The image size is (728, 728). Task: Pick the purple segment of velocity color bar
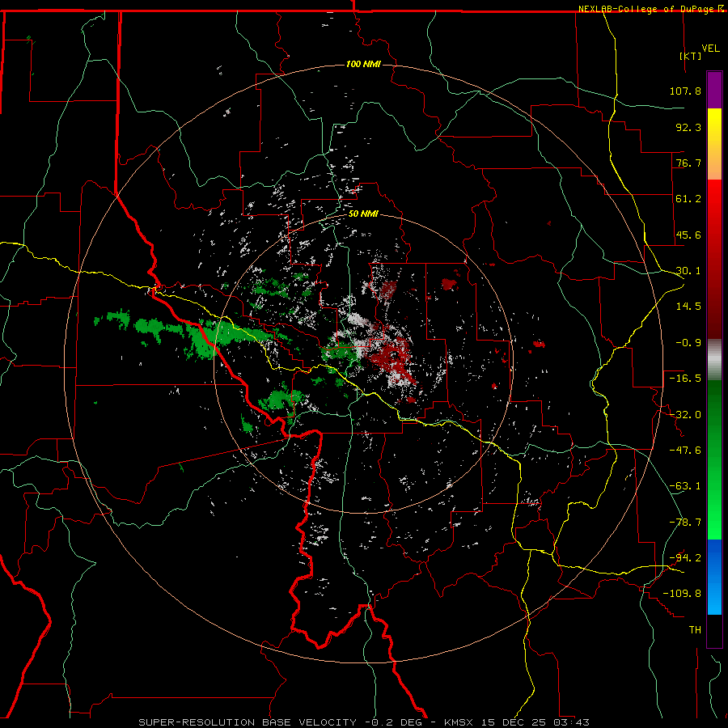coord(714,90)
